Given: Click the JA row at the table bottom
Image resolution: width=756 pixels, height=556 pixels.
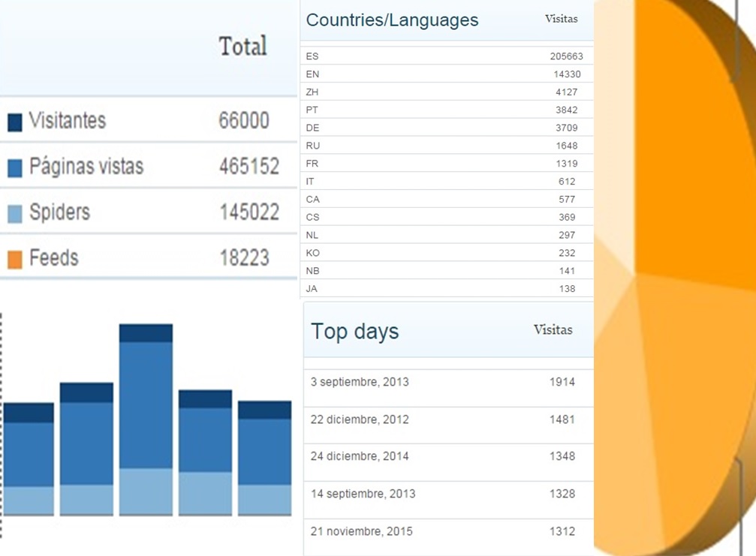Looking at the screenshot, I should (x=444, y=289).
